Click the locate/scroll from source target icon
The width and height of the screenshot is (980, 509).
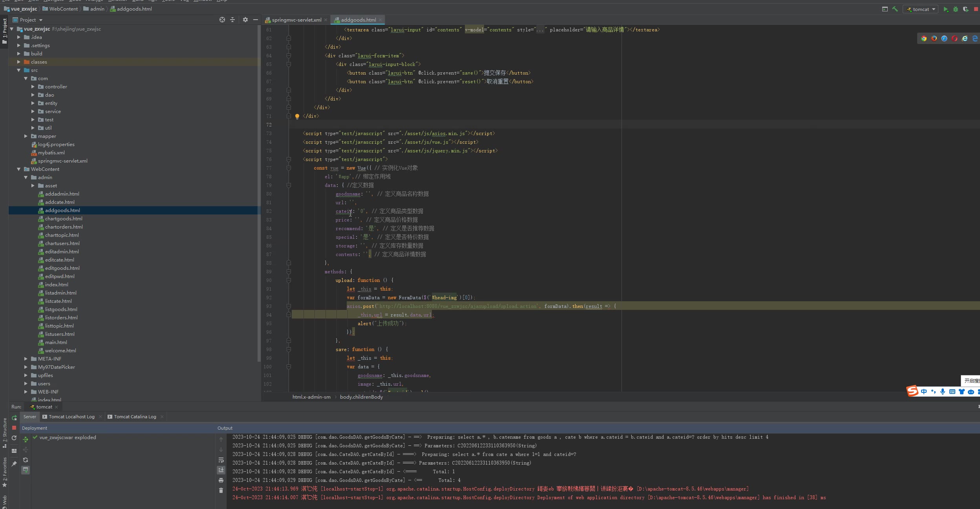point(222,20)
